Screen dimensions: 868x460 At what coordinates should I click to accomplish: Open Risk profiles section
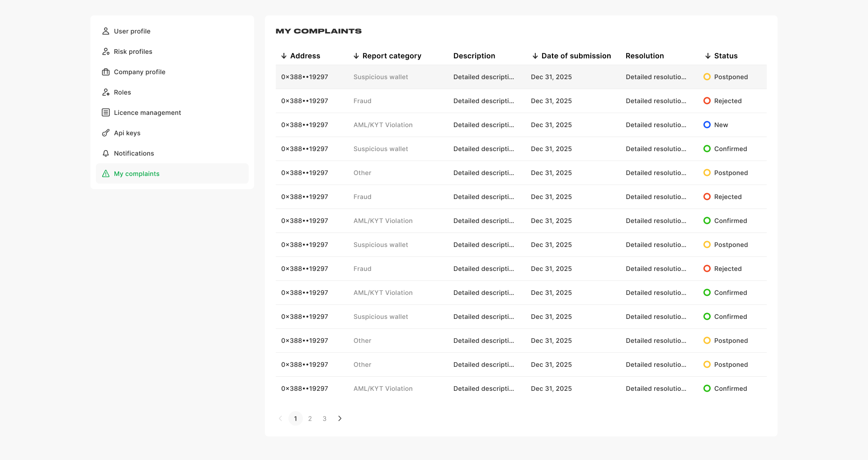click(x=172, y=52)
